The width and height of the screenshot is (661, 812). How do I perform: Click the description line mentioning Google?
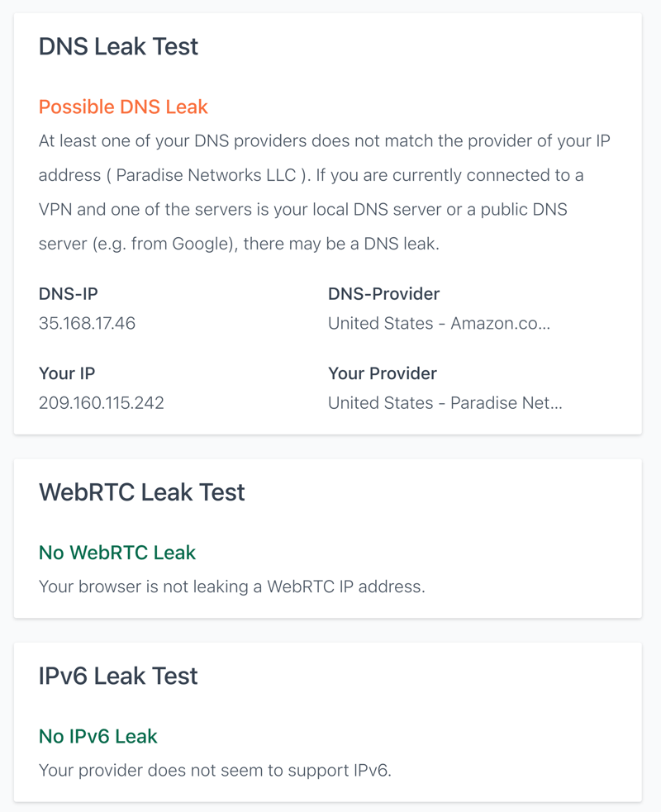pos(239,244)
